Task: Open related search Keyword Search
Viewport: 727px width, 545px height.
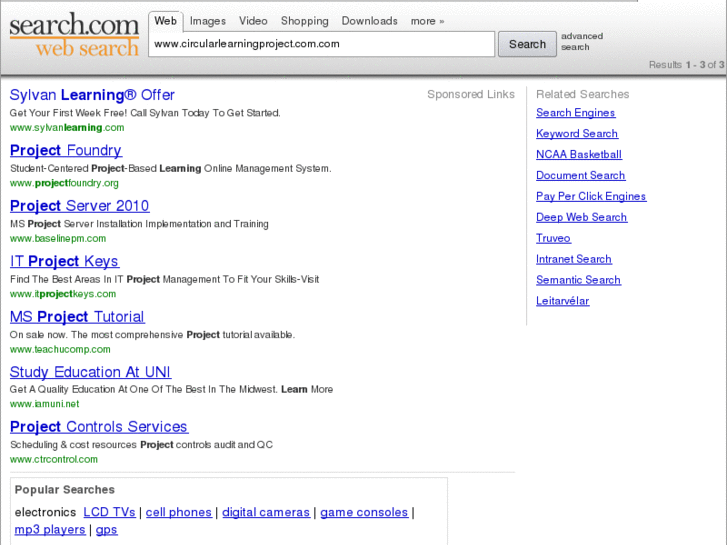Action: [x=577, y=134]
